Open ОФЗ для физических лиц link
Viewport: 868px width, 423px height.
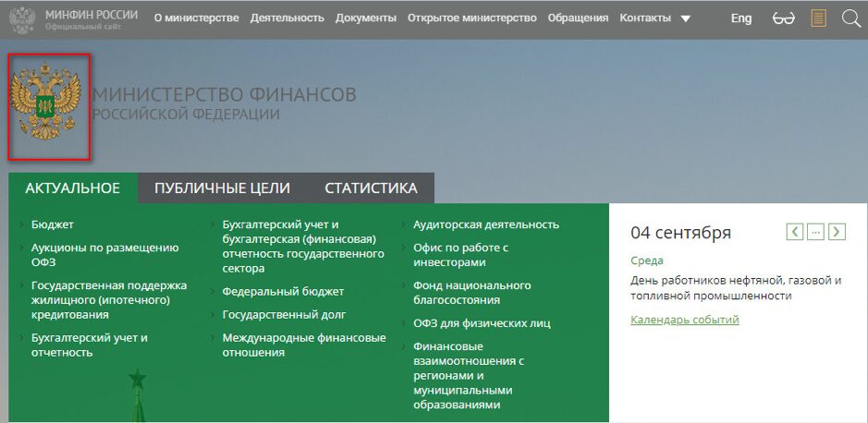click(483, 323)
